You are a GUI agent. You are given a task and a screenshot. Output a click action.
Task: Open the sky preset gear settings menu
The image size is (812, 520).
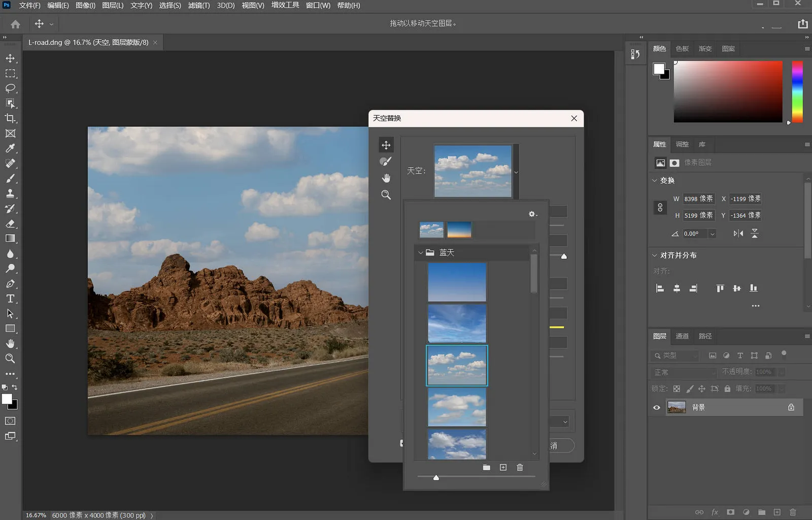[x=532, y=214]
